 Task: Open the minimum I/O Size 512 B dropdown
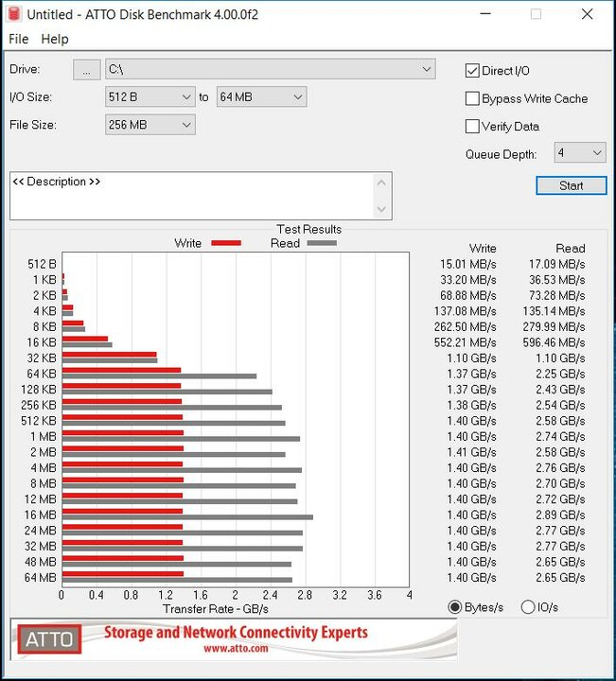pyautogui.click(x=150, y=96)
